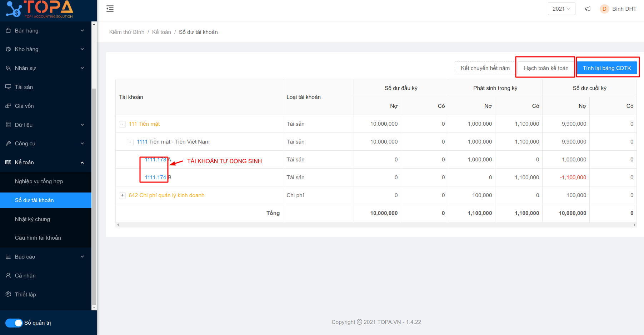Open the Tài sản menu

[46, 87]
